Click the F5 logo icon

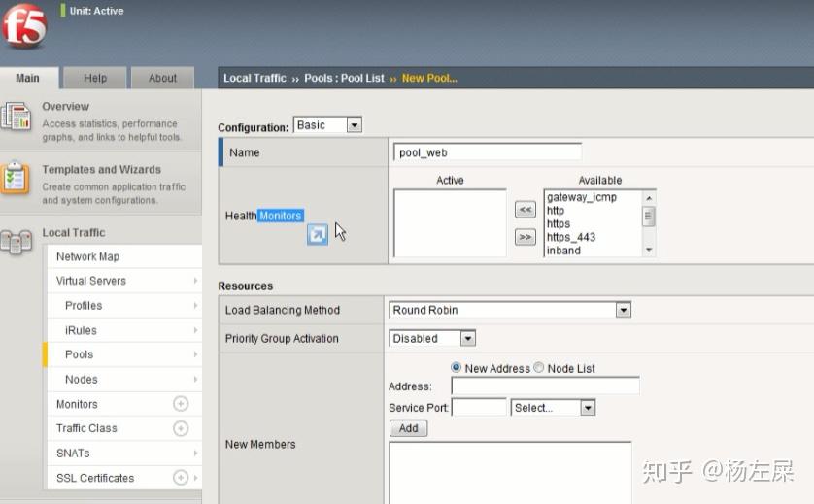[x=24, y=27]
